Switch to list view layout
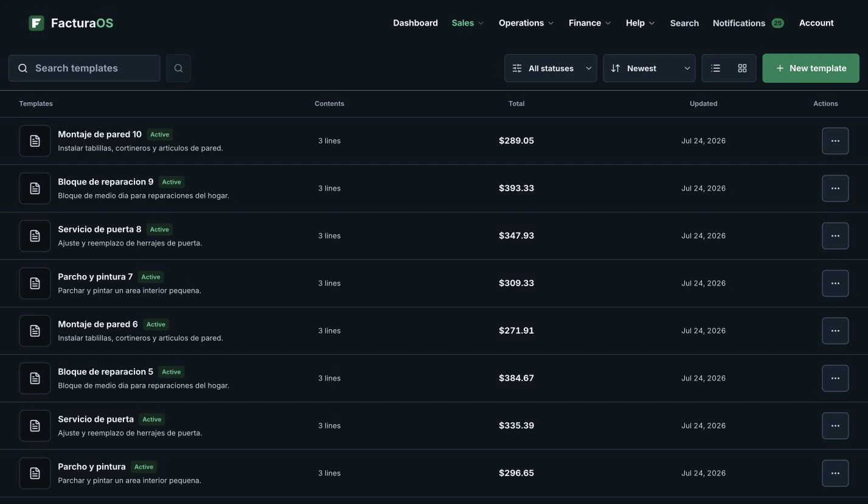 coord(715,68)
